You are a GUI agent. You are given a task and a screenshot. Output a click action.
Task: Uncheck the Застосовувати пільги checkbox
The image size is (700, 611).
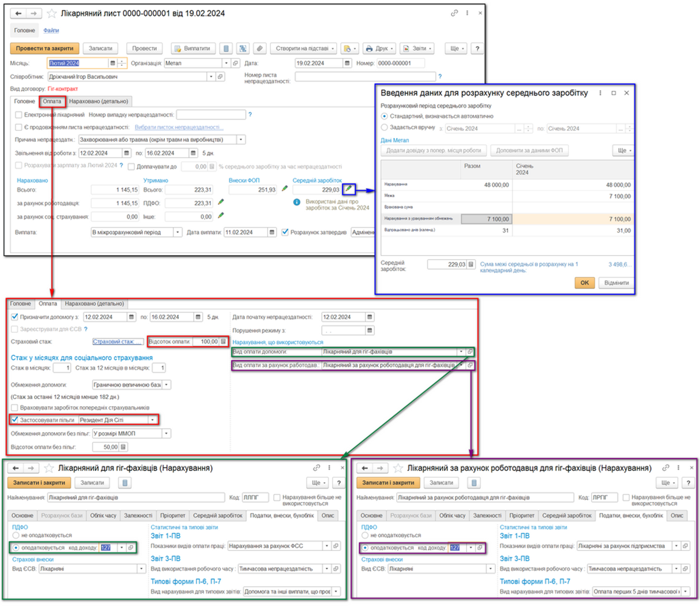(15, 420)
